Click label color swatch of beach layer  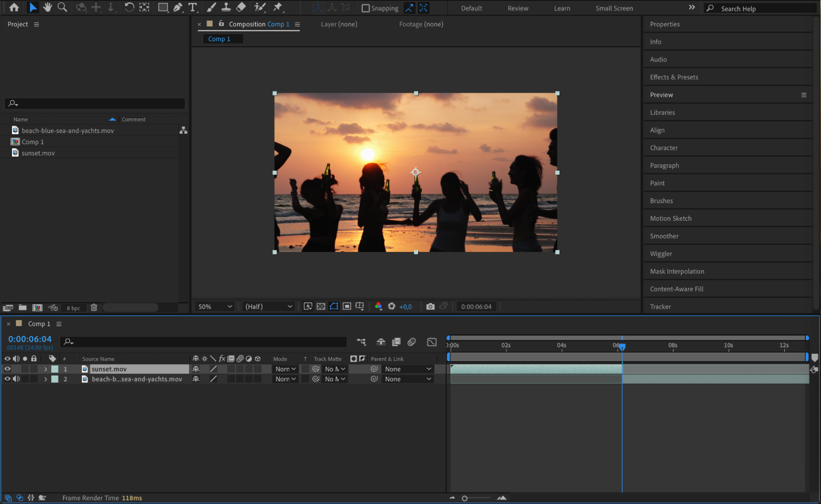pos(55,379)
